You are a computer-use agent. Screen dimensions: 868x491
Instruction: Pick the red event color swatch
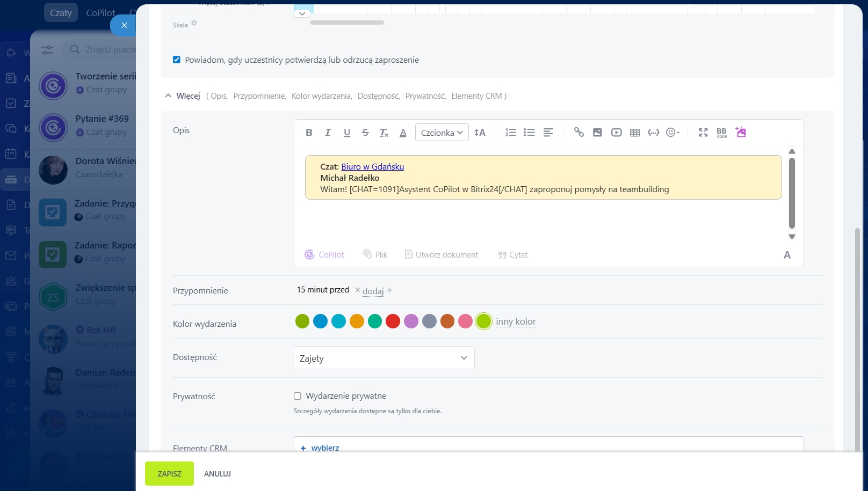393,321
